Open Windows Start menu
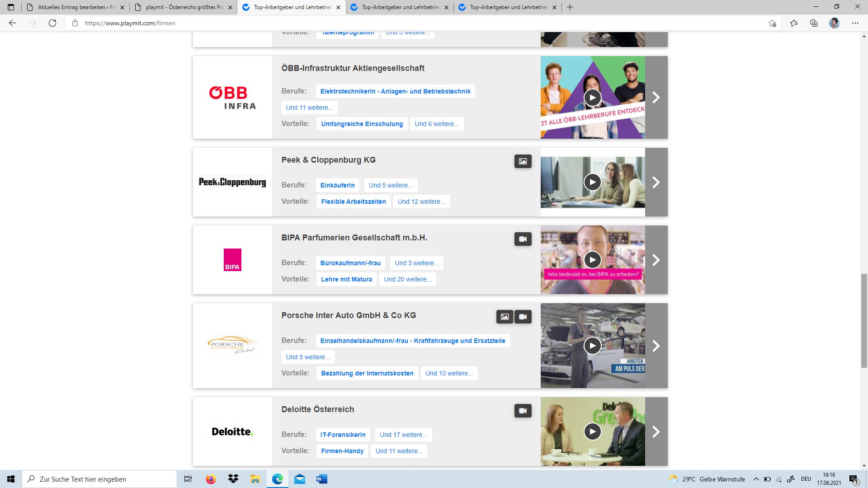Screen dimensions: 868x488 (11, 479)
